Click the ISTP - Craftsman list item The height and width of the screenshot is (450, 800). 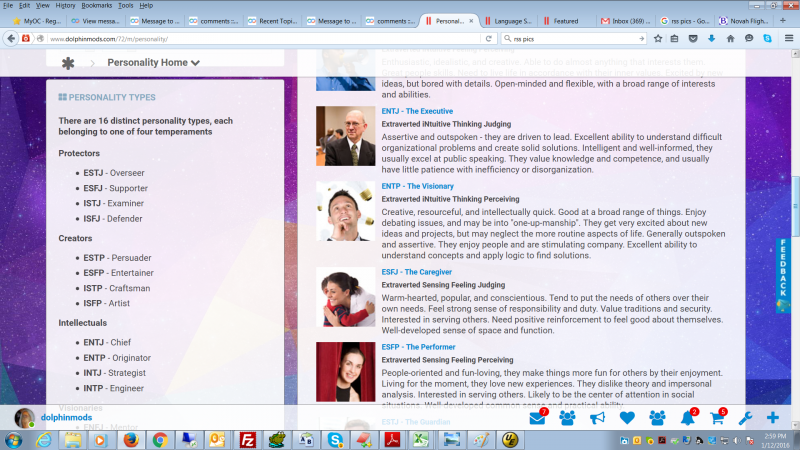tap(117, 288)
